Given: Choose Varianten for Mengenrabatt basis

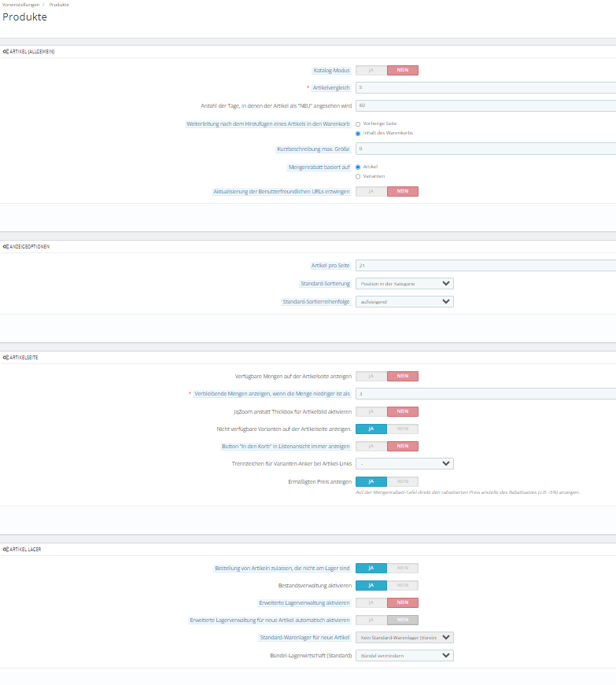Looking at the screenshot, I should 358,176.
